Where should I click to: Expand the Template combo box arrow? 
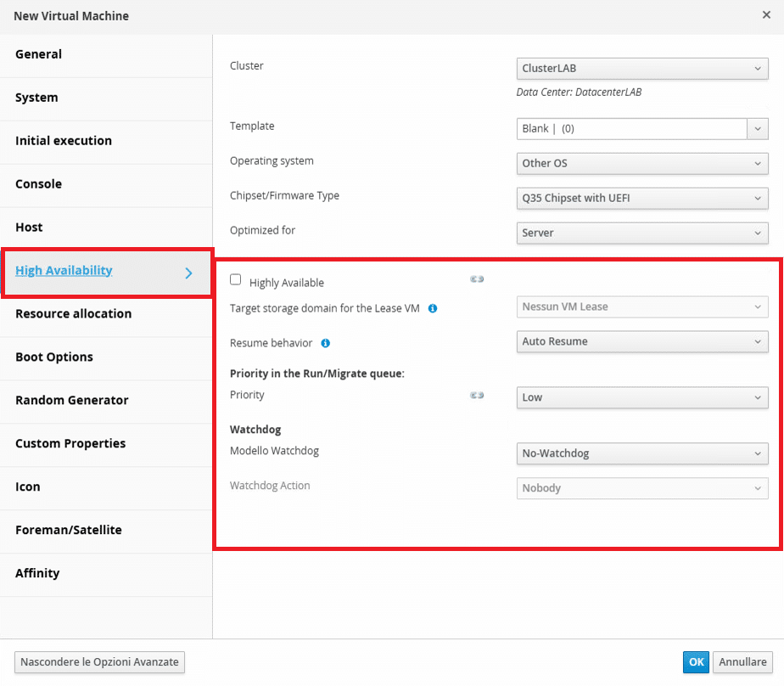tap(758, 129)
